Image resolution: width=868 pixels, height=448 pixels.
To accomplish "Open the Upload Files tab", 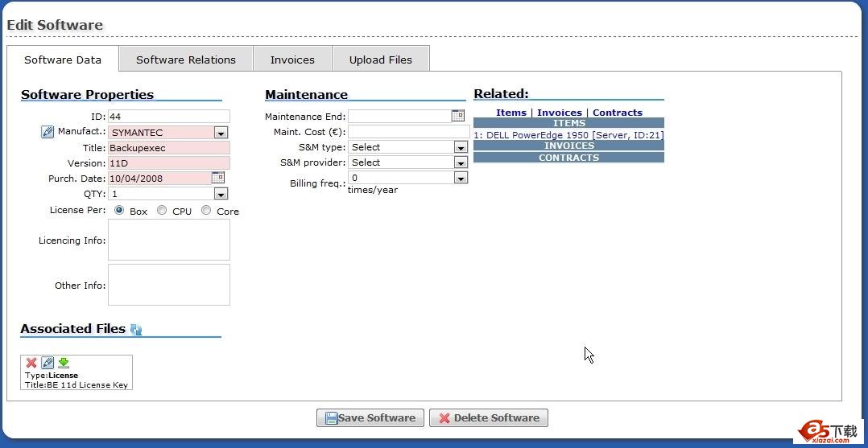I will point(380,60).
